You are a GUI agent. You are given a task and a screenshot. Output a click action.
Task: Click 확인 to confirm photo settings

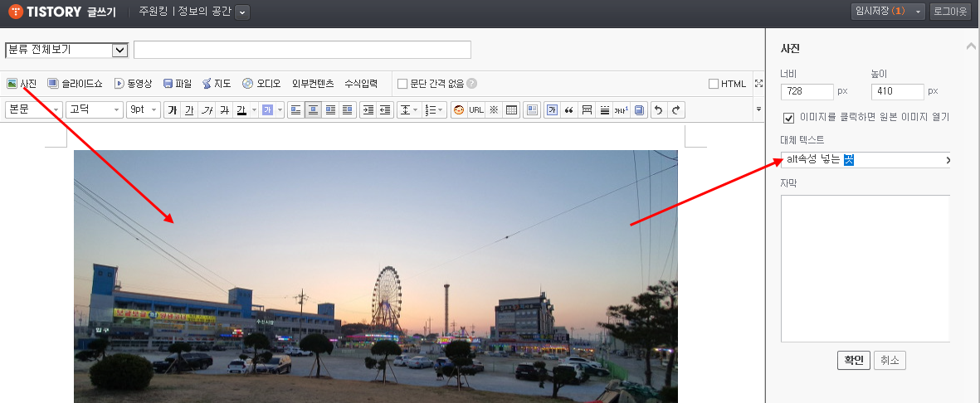[x=853, y=361]
